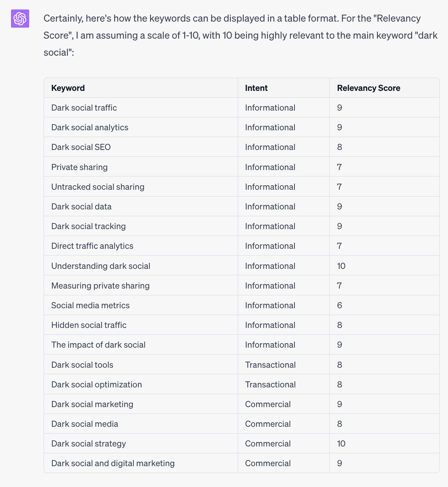
Task: Click the Relevancy Score column header
Action: click(368, 88)
